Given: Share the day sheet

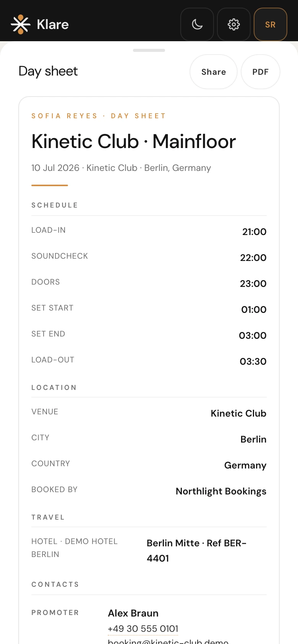Looking at the screenshot, I should point(214,72).
